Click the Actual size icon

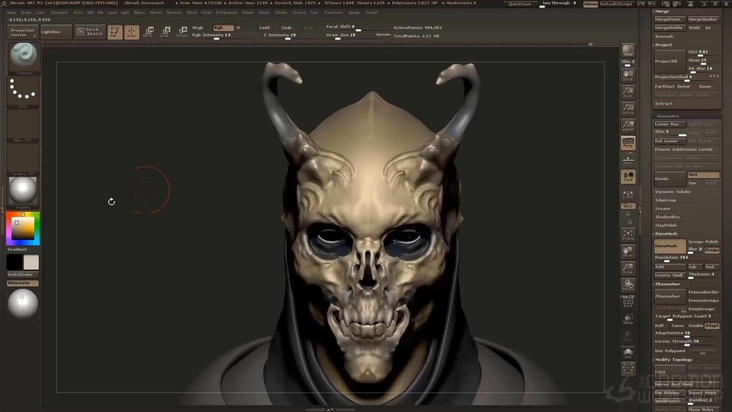628,109
